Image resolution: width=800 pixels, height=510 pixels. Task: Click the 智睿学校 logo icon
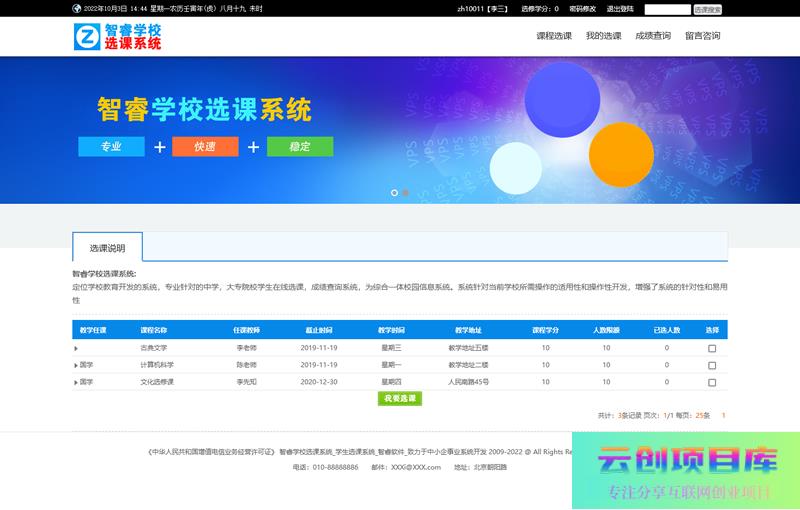(88, 37)
